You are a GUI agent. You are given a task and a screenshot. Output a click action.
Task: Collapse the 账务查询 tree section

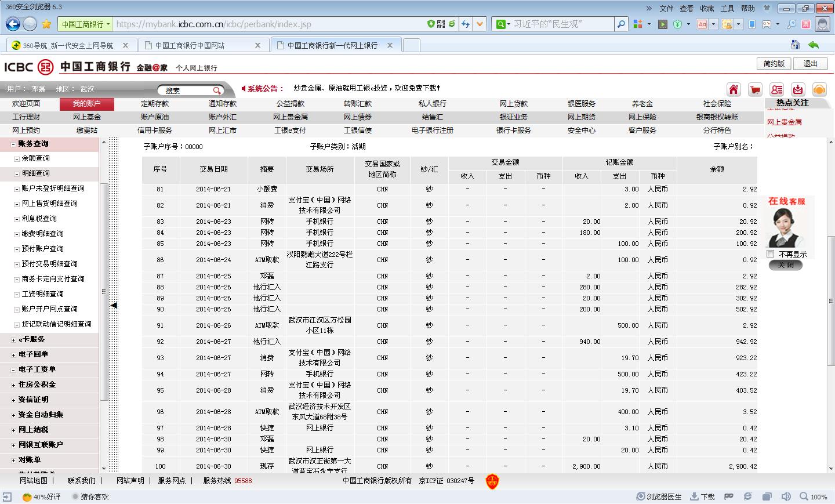point(14,144)
